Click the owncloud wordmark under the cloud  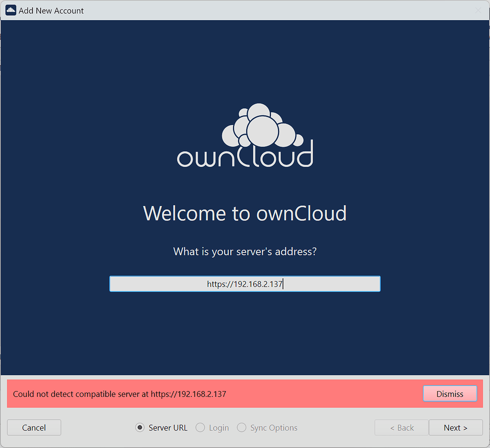point(245,158)
